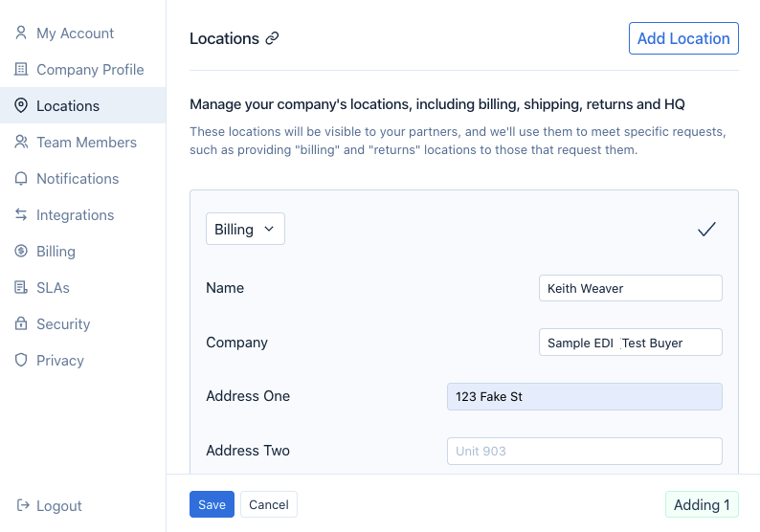Confirm location with the checkmark icon

coord(706,229)
